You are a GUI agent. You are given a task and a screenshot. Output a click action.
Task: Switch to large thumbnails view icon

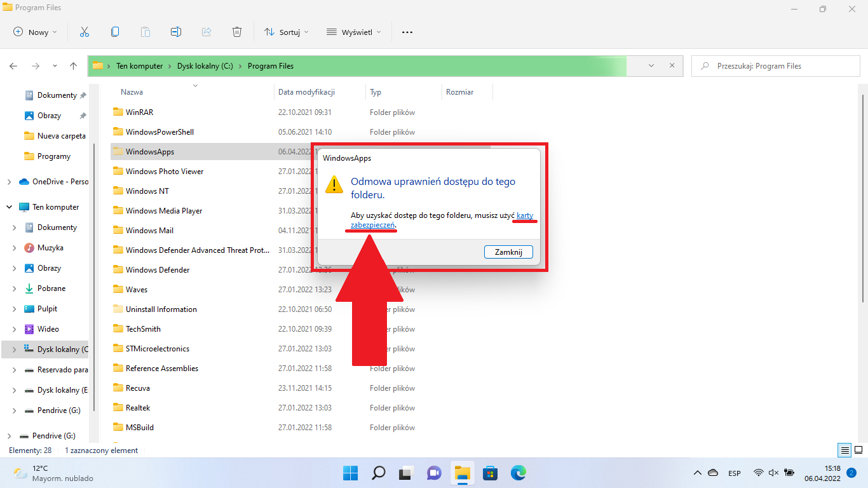click(x=857, y=451)
